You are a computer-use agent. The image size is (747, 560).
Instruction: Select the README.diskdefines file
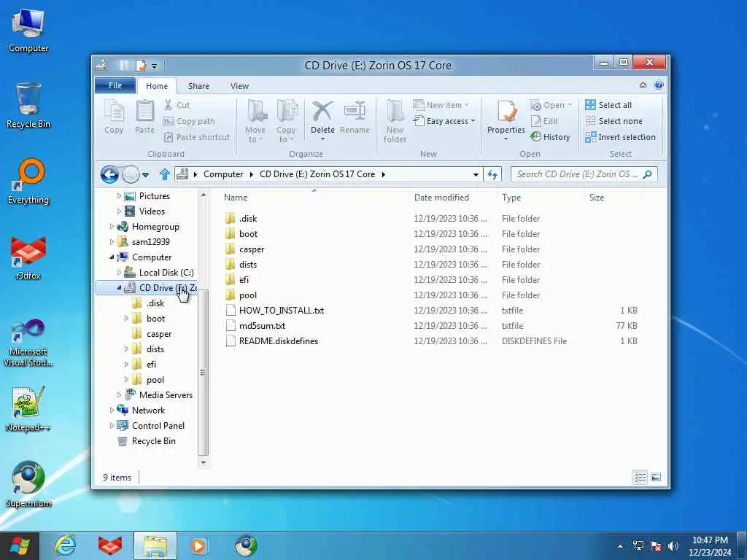[278, 341]
